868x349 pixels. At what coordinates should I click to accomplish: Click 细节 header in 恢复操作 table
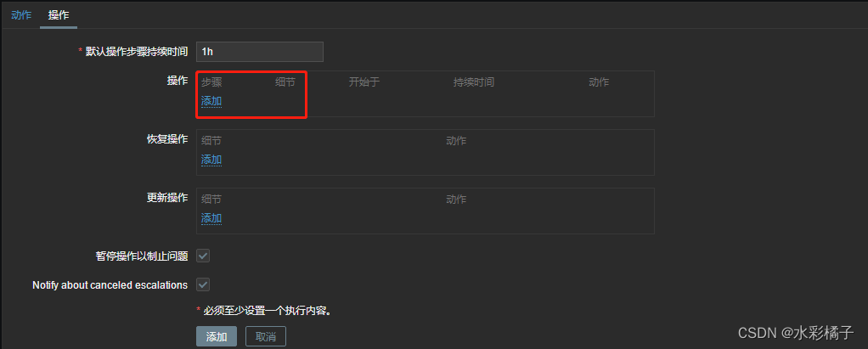pyautogui.click(x=211, y=141)
